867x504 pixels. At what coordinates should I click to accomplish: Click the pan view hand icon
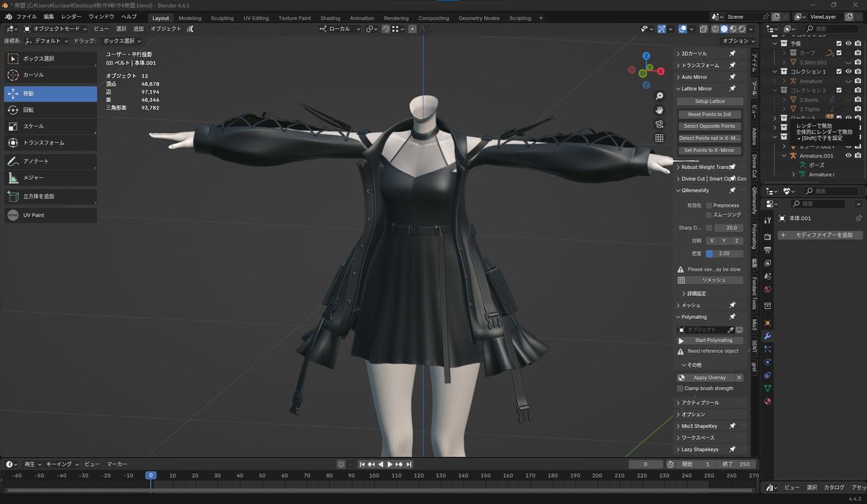659,110
